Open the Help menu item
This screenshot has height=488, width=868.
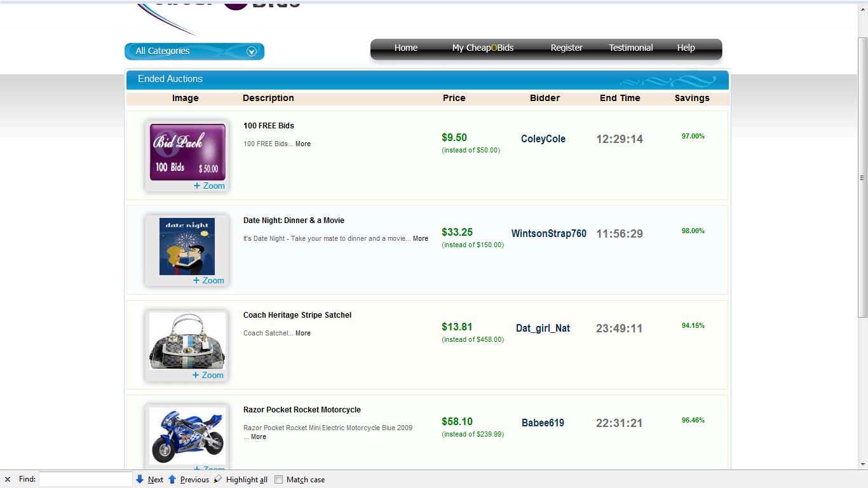coord(686,48)
